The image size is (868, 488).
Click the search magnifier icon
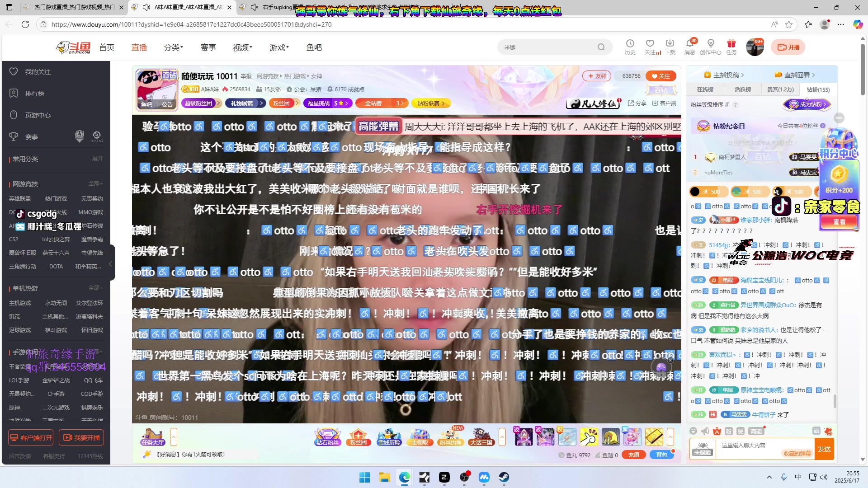[x=601, y=47]
